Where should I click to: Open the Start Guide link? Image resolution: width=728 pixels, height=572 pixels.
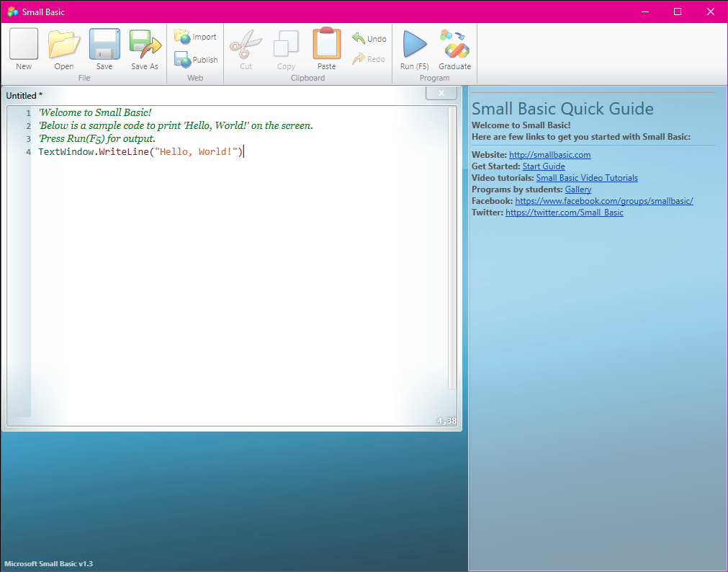pos(544,166)
